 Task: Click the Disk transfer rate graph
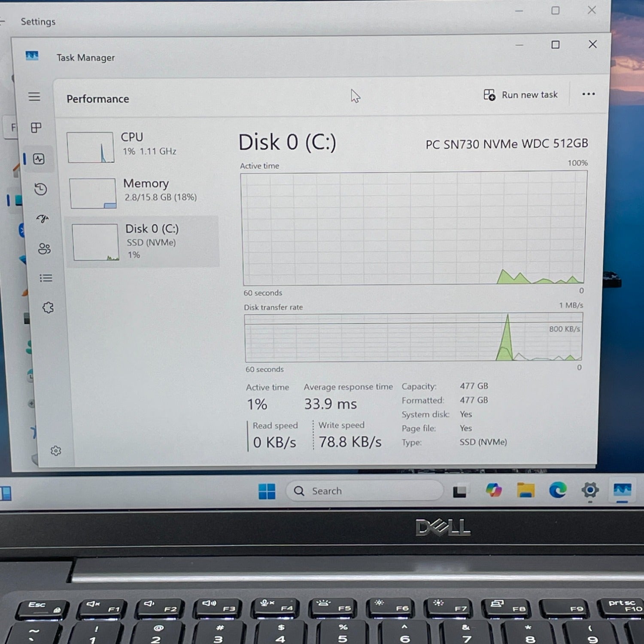click(413, 337)
